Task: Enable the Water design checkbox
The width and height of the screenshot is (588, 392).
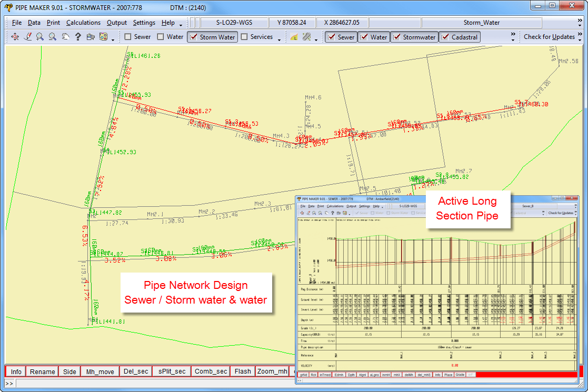Action: [x=161, y=37]
